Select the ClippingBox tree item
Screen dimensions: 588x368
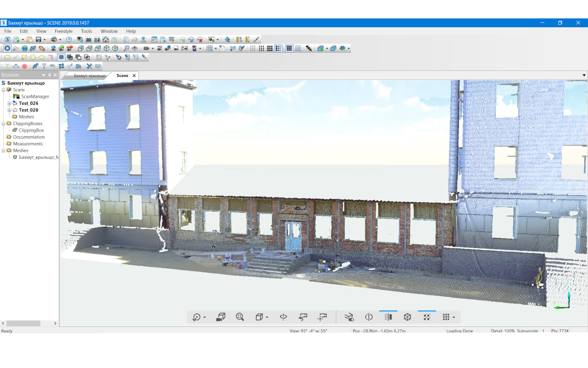pos(31,130)
